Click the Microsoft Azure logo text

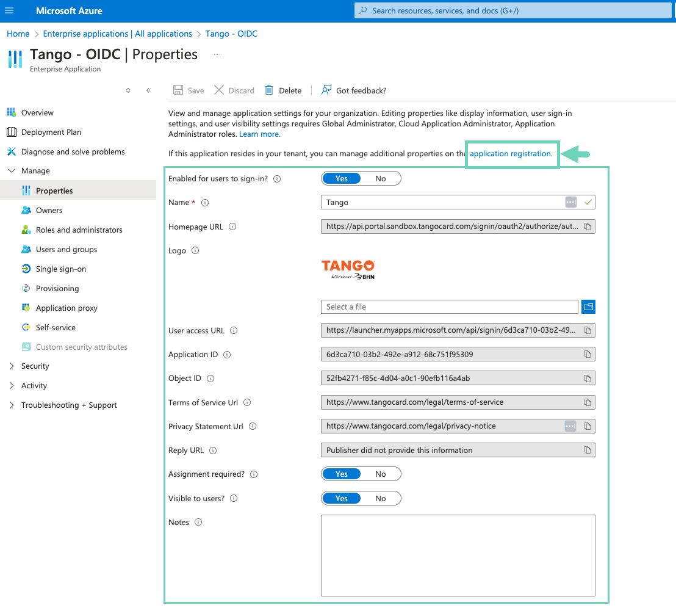[x=69, y=11]
